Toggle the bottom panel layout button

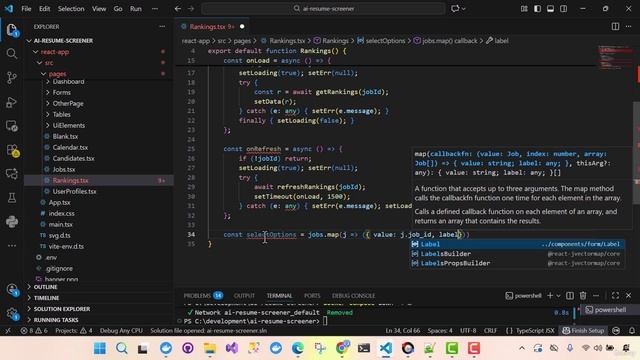pos(550,9)
